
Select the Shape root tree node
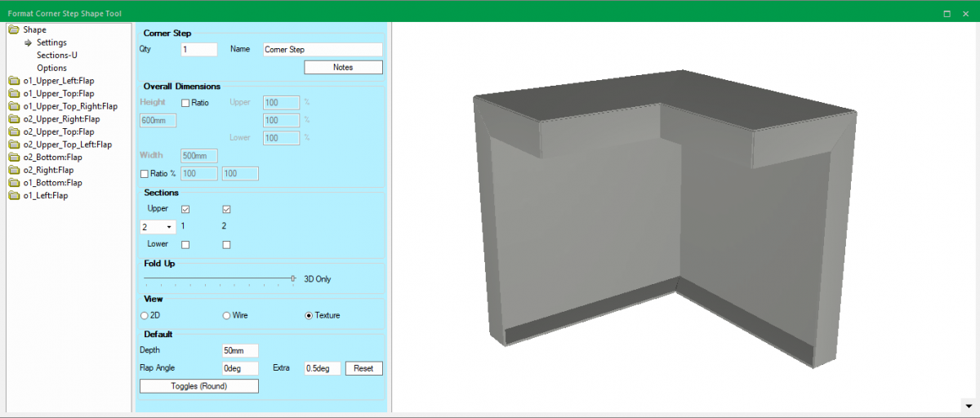coord(34,30)
